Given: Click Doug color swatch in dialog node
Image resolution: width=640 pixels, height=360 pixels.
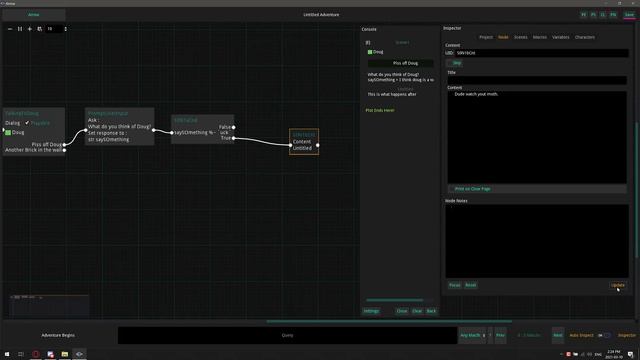Looking at the screenshot, I should [8, 132].
